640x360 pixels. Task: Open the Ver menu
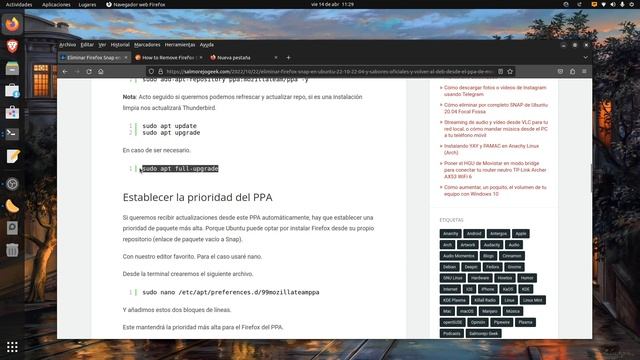[102, 45]
